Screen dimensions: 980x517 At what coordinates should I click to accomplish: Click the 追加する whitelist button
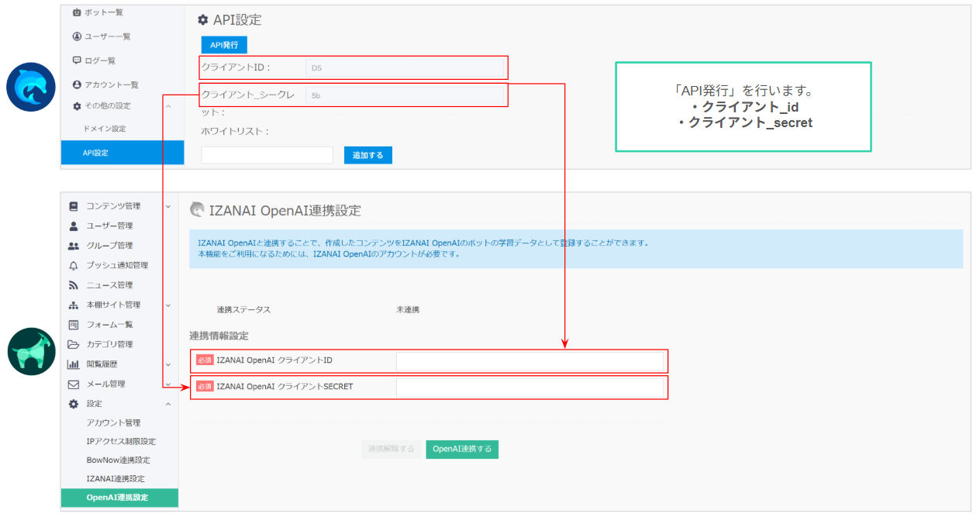(368, 156)
